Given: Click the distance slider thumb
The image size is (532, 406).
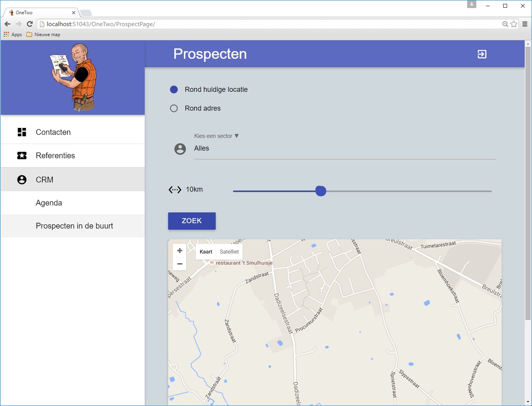Looking at the screenshot, I should pos(321,191).
